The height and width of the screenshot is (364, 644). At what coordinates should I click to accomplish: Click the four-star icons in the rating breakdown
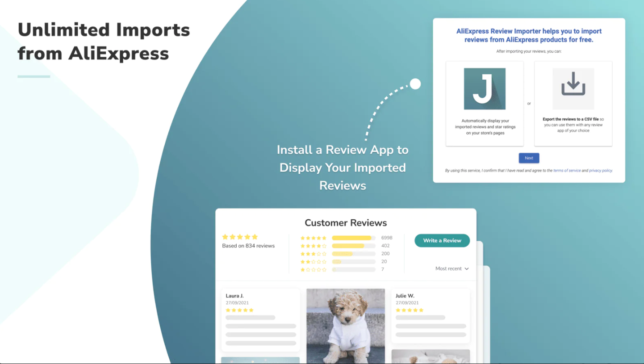pyautogui.click(x=314, y=246)
